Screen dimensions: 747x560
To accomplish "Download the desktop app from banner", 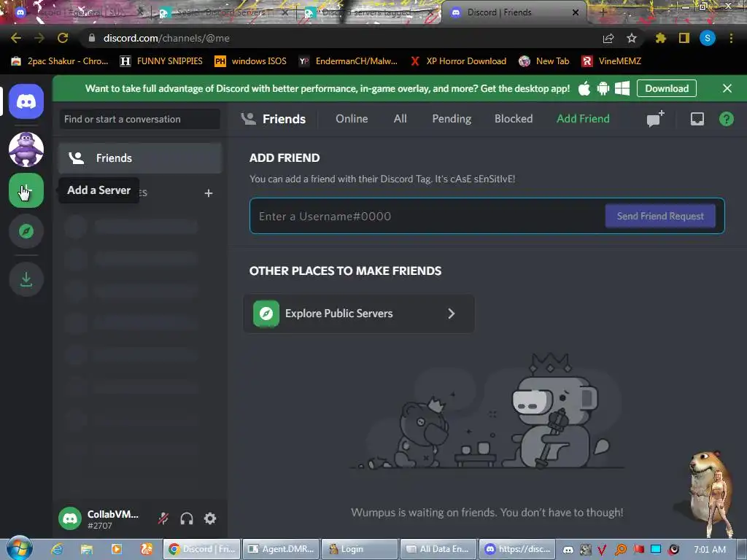I will click(667, 88).
